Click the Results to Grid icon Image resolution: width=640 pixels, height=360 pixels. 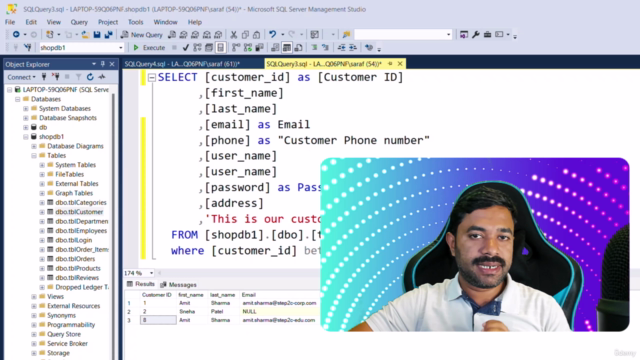coord(287,48)
